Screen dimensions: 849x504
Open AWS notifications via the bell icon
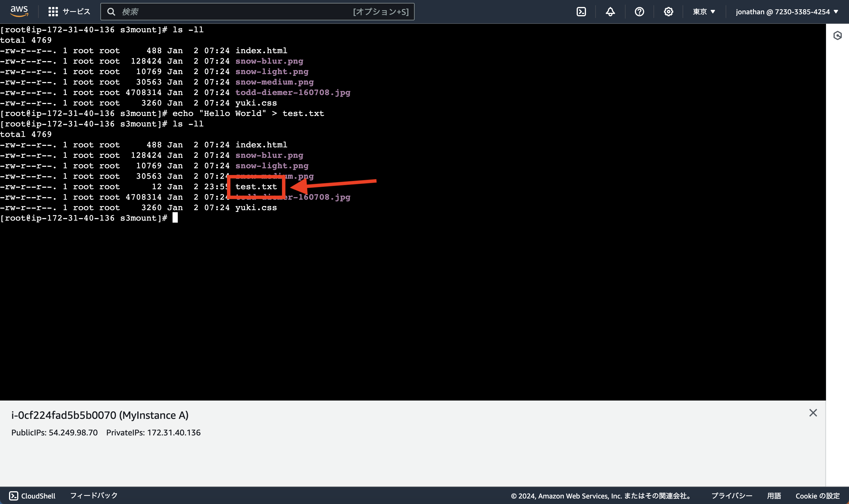point(610,11)
